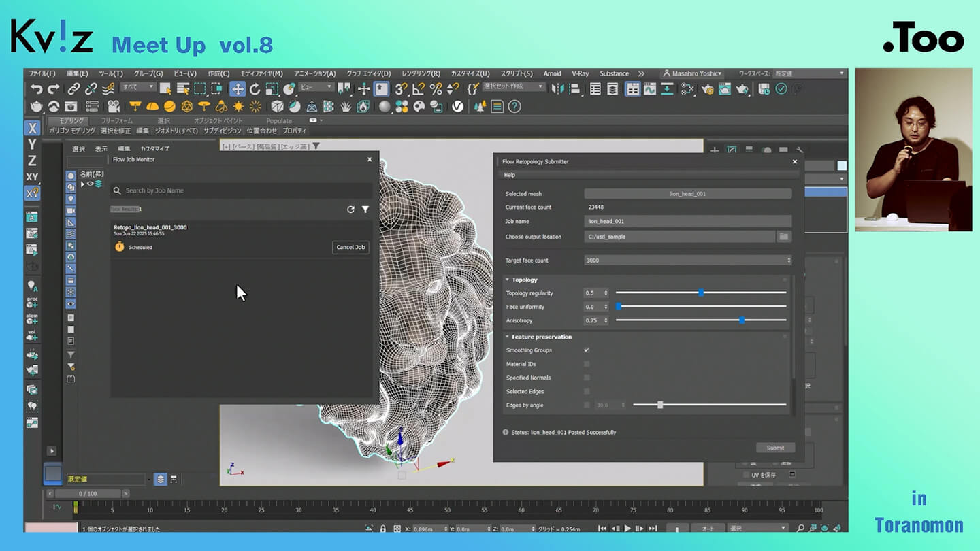Click the Cancel Job button

[x=350, y=247]
